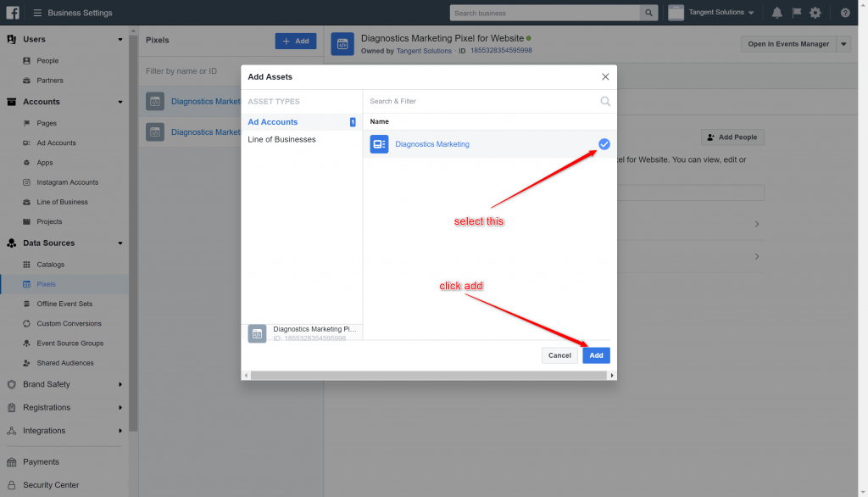Screen dimensions: 868x497
Task: Click the Ad Accounts icon in sidebar
Action: (26, 143)
